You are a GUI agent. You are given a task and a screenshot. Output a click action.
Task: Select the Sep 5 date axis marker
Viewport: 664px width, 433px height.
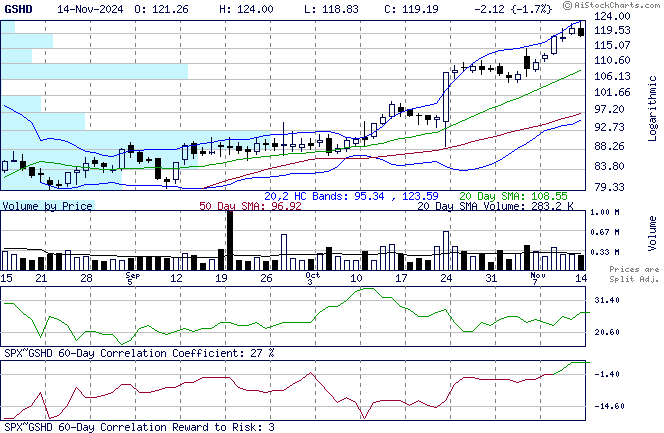coord(133,278)
